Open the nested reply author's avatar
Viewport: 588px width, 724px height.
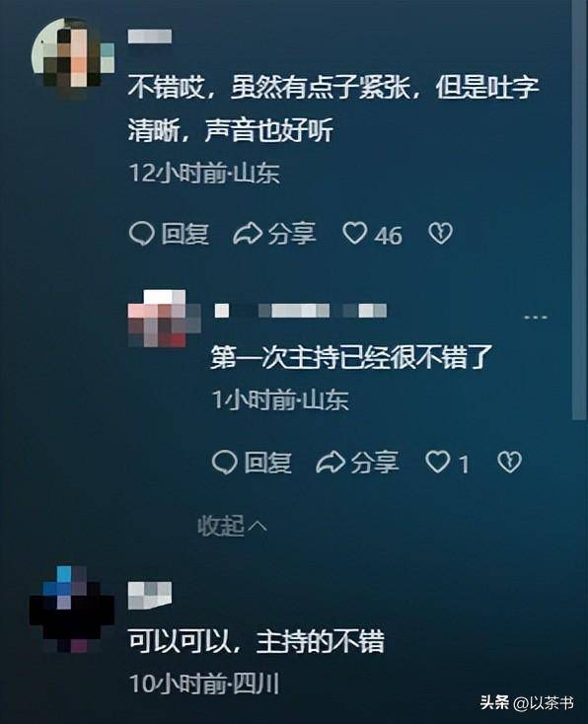pos(165,319)
